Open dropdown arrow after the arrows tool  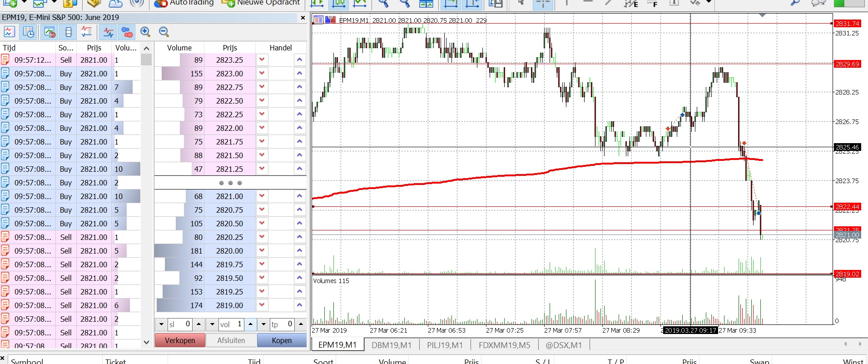pyautogui.click(x=709, y=2)
